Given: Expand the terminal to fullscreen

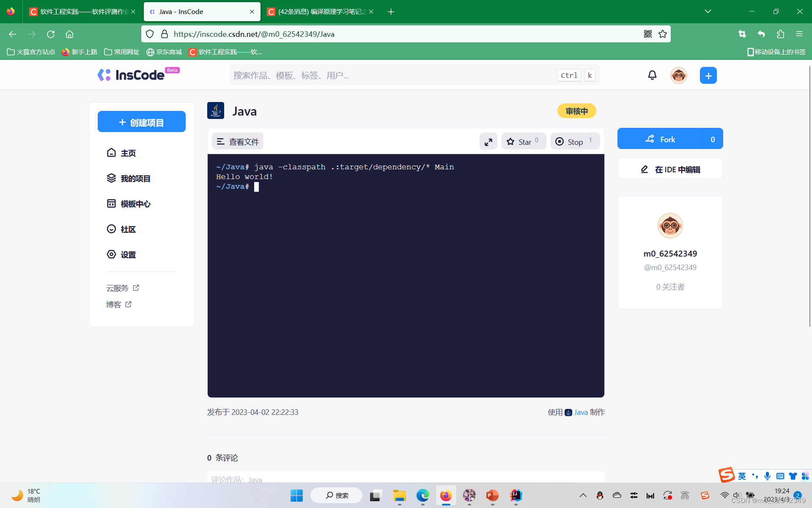Looking at the screenshot, I should click(x=488, y=142).
